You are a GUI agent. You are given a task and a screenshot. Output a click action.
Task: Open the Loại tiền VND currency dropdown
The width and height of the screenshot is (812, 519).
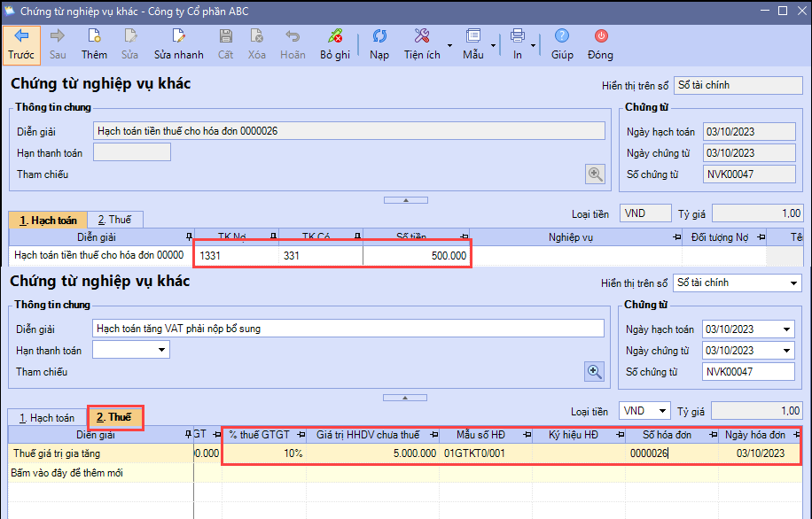tap(661, 412)
